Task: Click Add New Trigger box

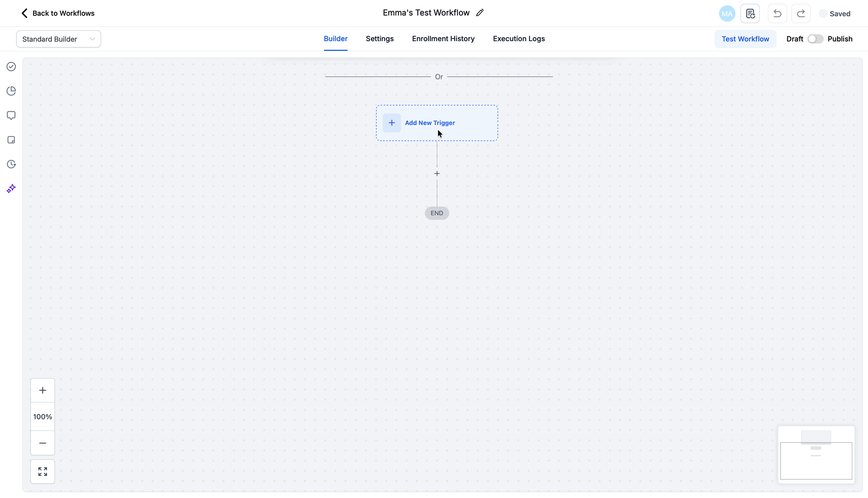Action: click(437, 123)
